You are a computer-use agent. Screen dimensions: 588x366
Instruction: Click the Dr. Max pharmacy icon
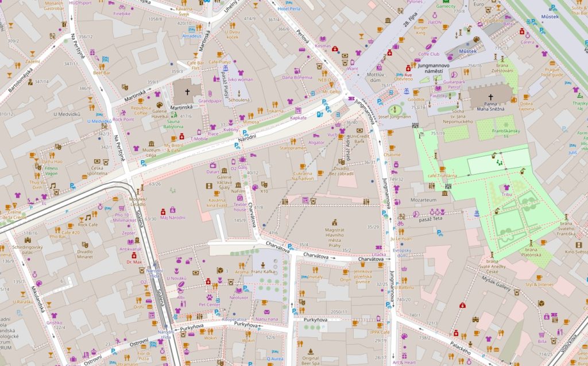tap(134, 255)
